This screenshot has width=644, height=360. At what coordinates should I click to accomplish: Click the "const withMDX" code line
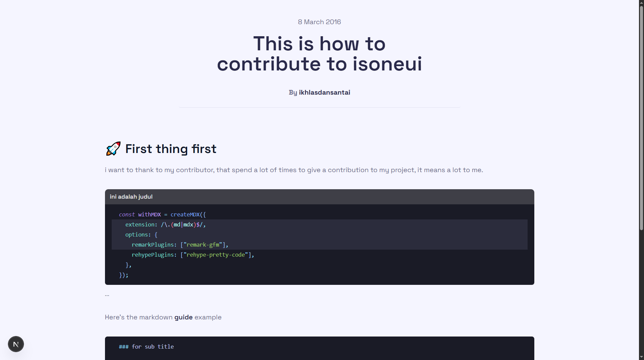tap(162, 214)
